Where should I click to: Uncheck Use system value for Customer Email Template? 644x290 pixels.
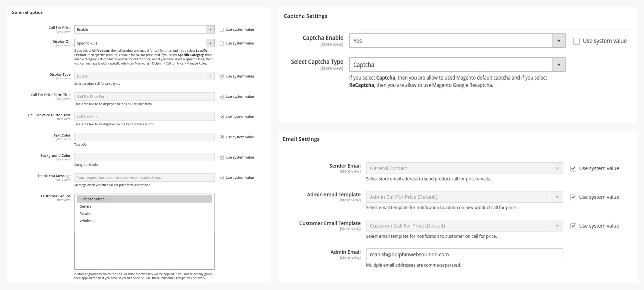(x=573, y=226)
